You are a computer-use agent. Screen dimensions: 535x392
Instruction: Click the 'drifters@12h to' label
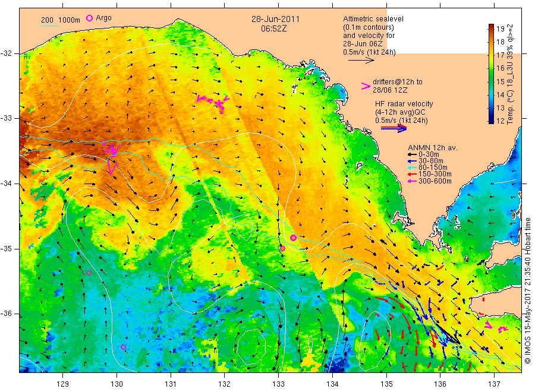pyautogui.click(x=398, y=82)
